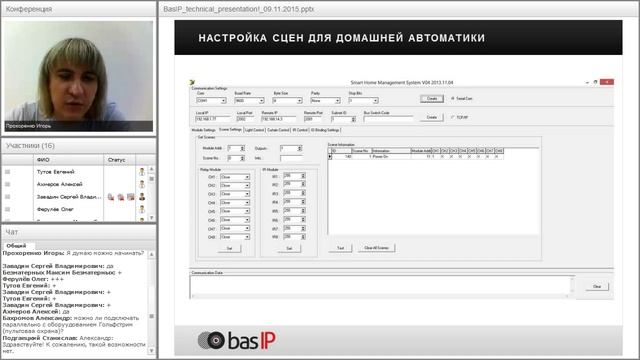The height and width of the screenshot is (360, 640).
Task: Switch to the Scene Settings tab
Action: coord(230,129)
